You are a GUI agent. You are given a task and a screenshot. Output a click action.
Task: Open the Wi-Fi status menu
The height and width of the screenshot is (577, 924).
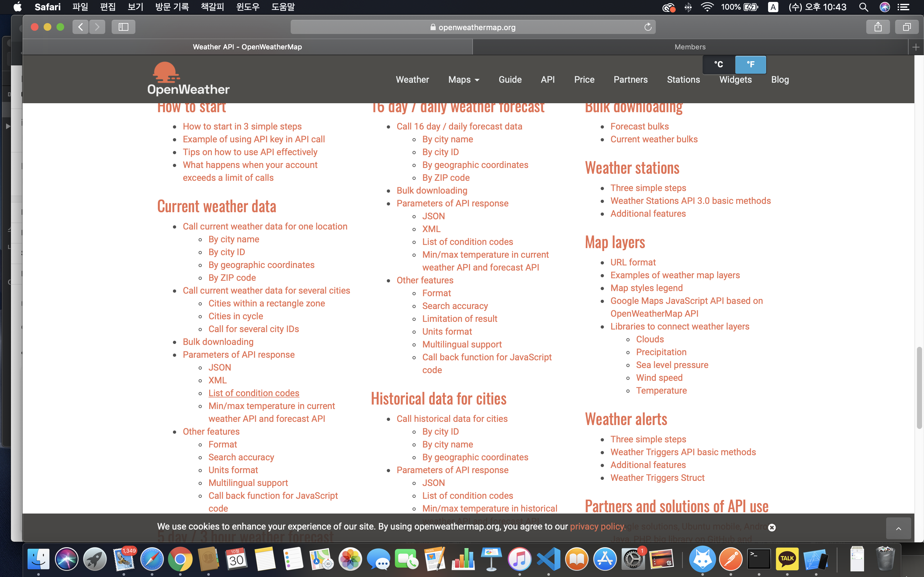(x=707, y=7)
